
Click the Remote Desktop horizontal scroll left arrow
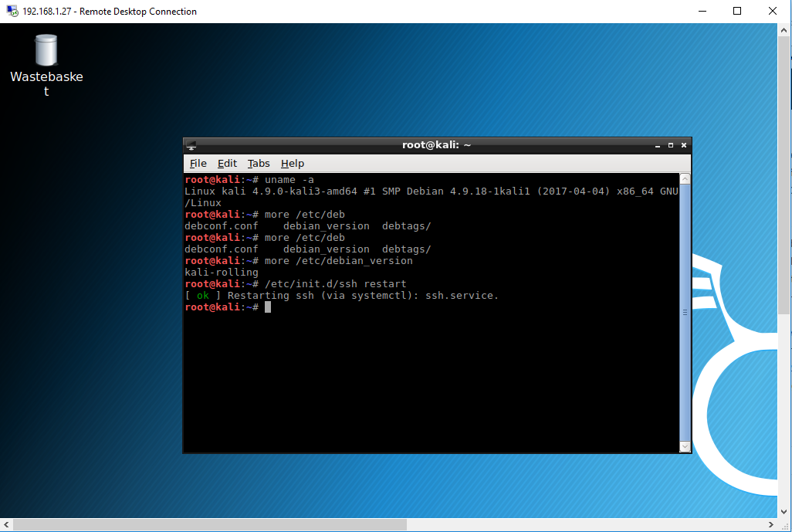[x=6, y=524]
